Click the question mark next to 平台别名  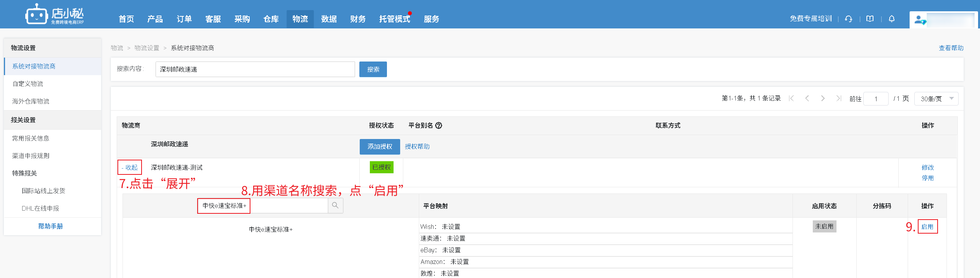point(439,125)
